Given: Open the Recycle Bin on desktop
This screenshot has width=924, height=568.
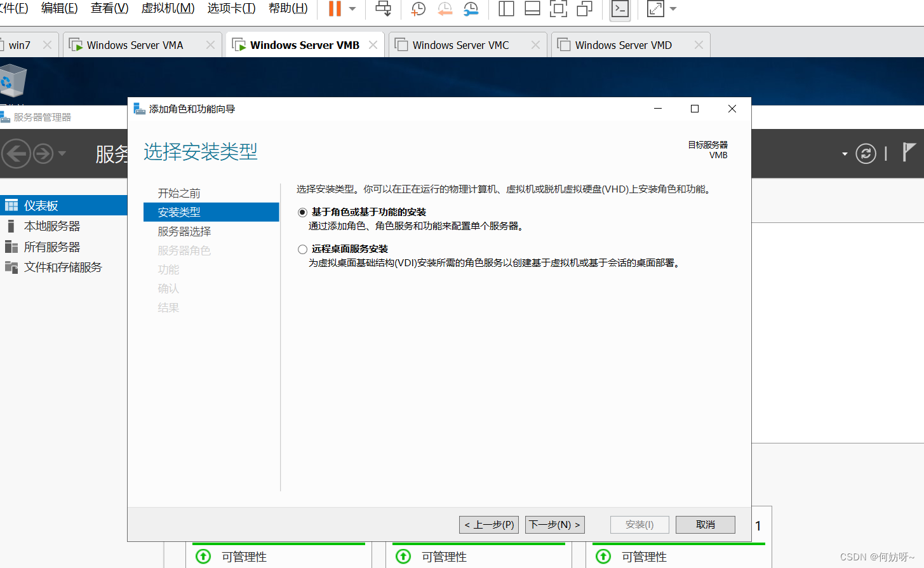Looking at the screenshot, I should click(13, 81).
